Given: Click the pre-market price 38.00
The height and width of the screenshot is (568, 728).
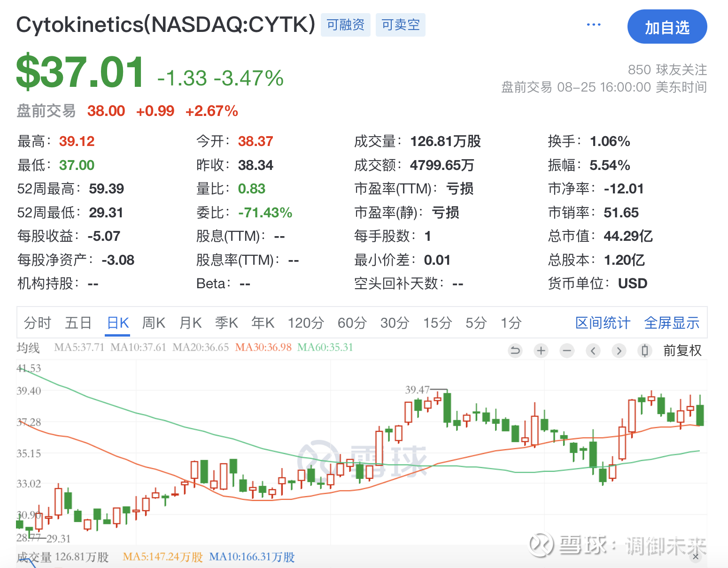Looking at the screenshot, I should (x=106, y=111).
